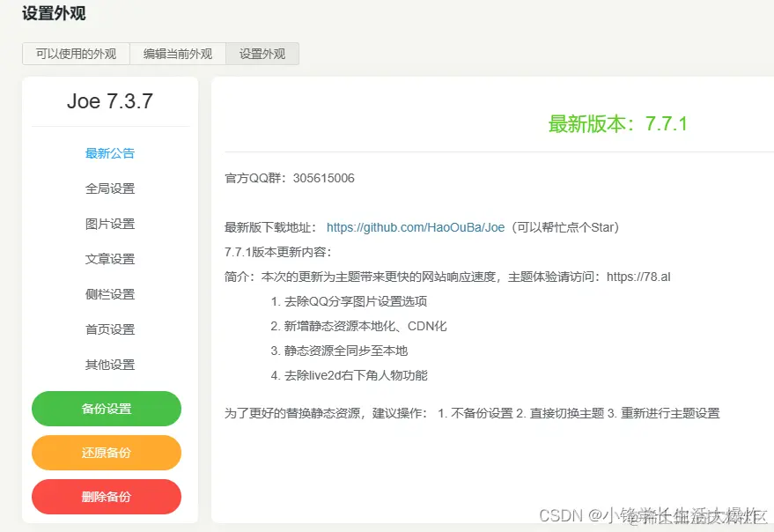This screenshot has width=774, height=532.
Task: Open the 侧栏设置 section
Action: (x=109, y=293)
